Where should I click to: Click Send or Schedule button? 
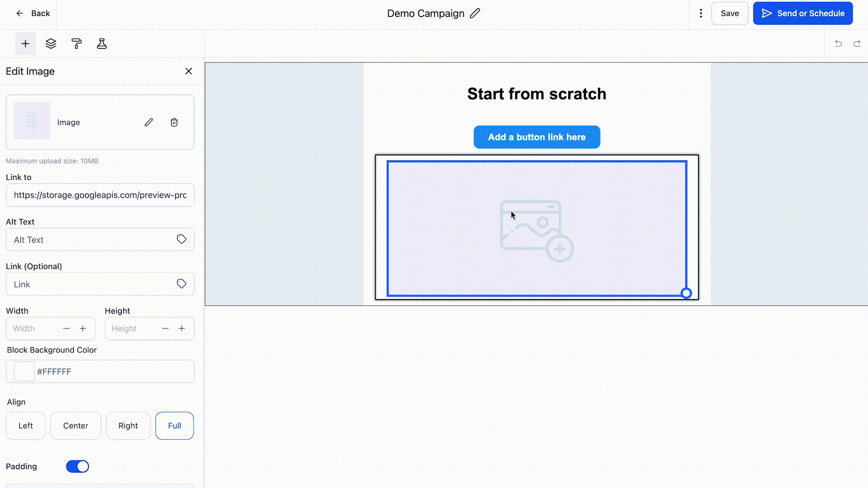tap(803, 14)
